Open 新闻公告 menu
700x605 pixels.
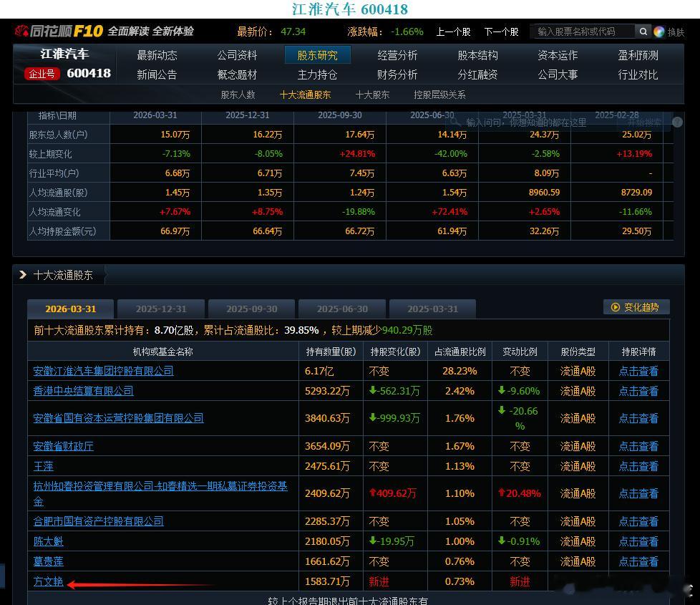click(157, 74)
